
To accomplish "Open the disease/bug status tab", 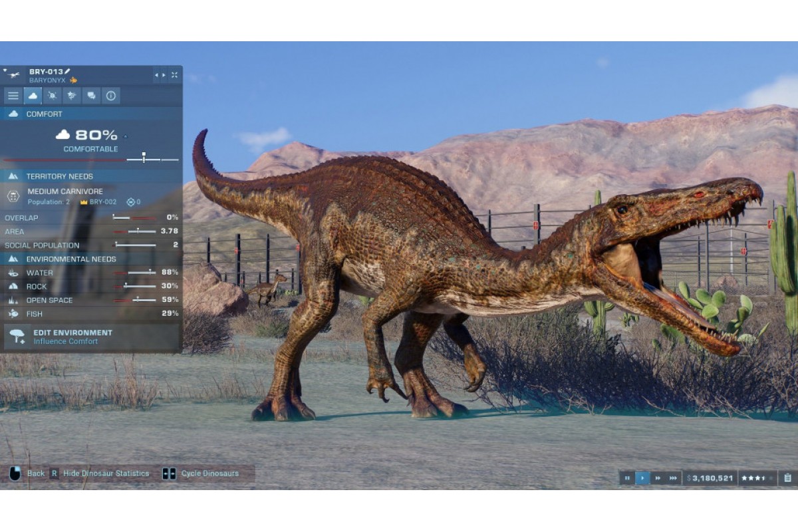I will [x=52, y=96].
